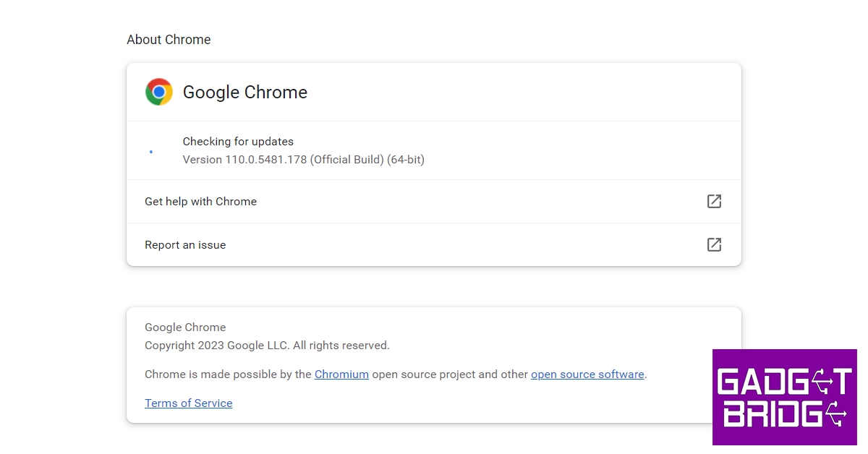Click the "(64-bit)" part of the version

coord(406,160)
